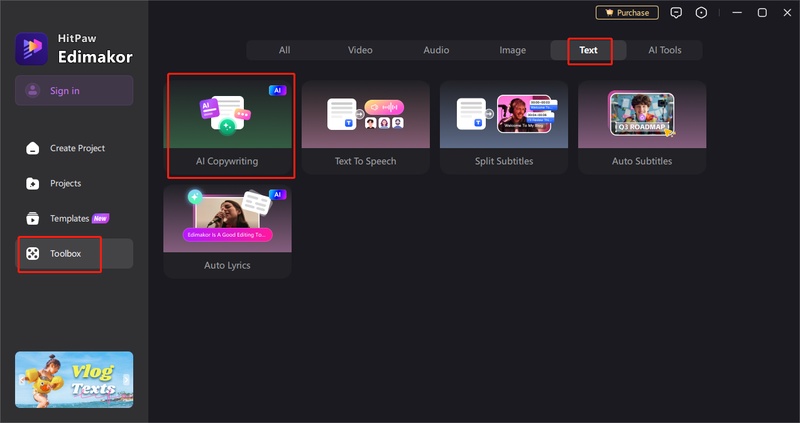Viewport: 800px width, 423px height.
Task: Select the Audio category tab
Action: point(436,50)
